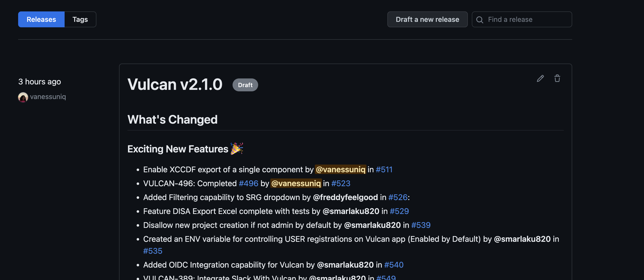Click the edit (pencil) icon for release

[540, 78]
